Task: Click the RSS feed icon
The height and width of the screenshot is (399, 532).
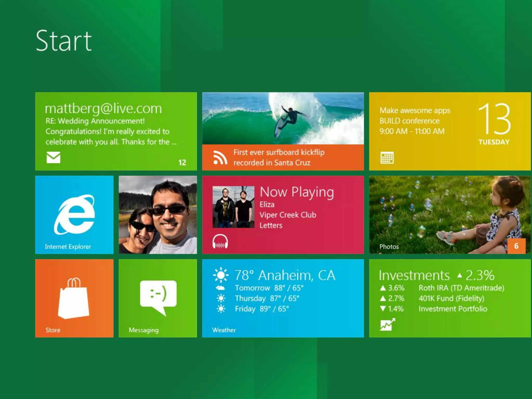Action: click(x=220, y=158)
